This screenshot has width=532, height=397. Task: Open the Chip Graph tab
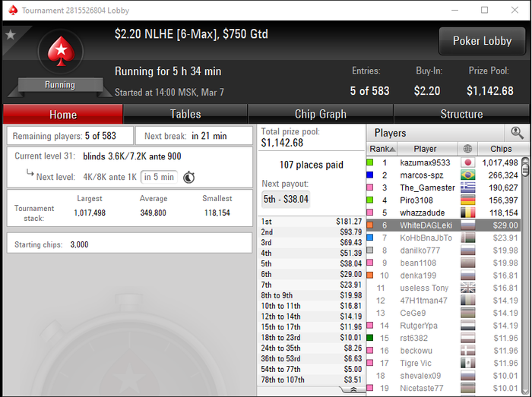click(x=320, y=114)
